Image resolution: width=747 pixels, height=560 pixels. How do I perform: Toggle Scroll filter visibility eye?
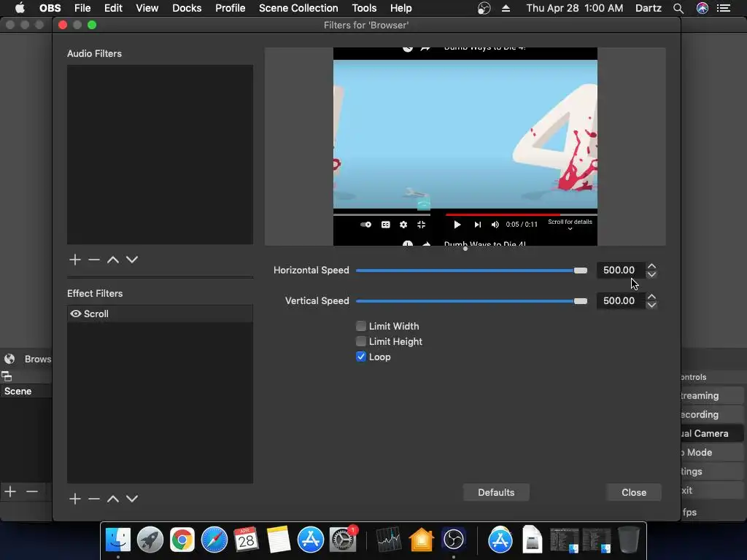pos(76,314)
